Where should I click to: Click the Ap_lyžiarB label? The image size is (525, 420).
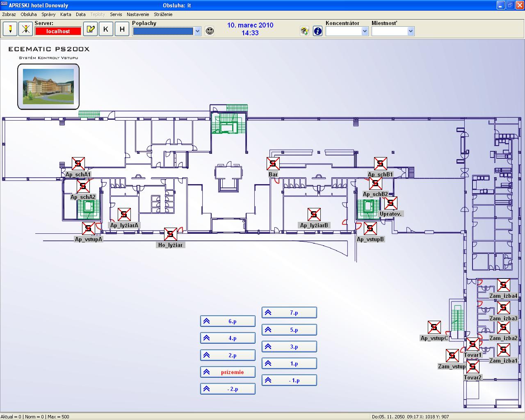pyautogui.click(x=314, y=225)
